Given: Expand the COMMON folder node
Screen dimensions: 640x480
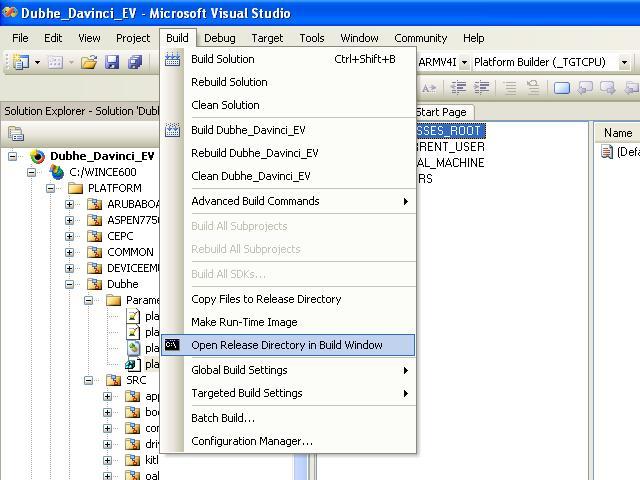Looking at the screenshot, I should [x=69, y=252].
